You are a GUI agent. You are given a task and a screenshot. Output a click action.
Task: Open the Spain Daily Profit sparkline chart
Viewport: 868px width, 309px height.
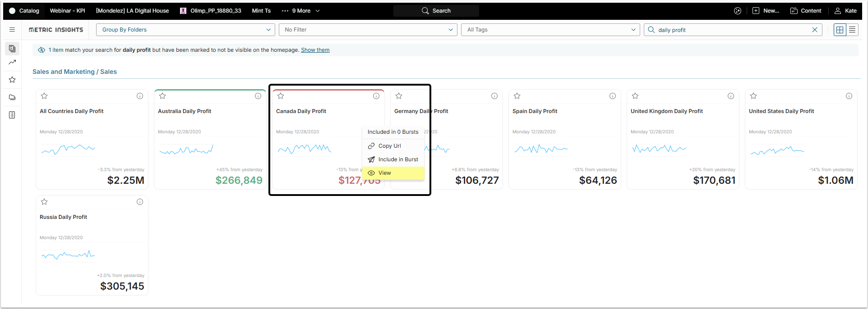(x=541, y=149)
